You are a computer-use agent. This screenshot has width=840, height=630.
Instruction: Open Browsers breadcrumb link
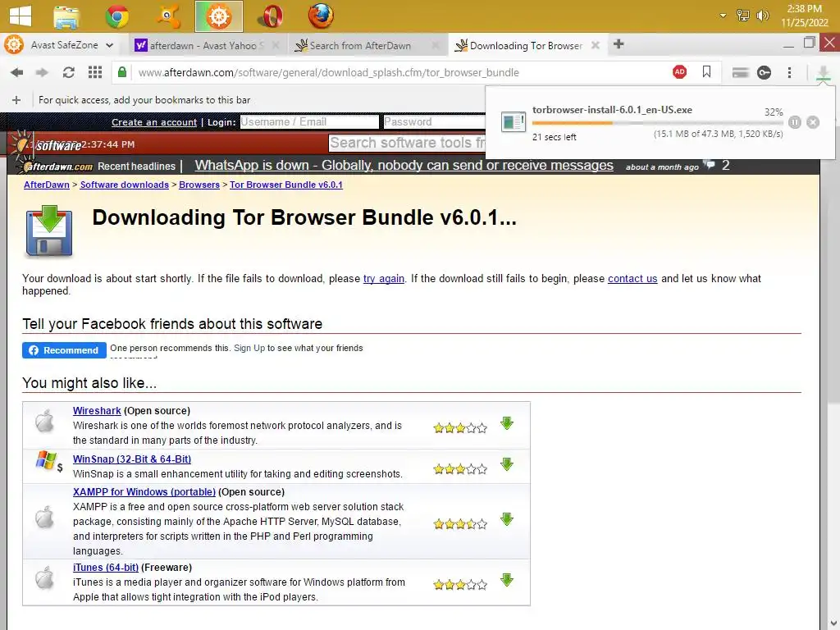pyautogui.click(x=199, y=185)
